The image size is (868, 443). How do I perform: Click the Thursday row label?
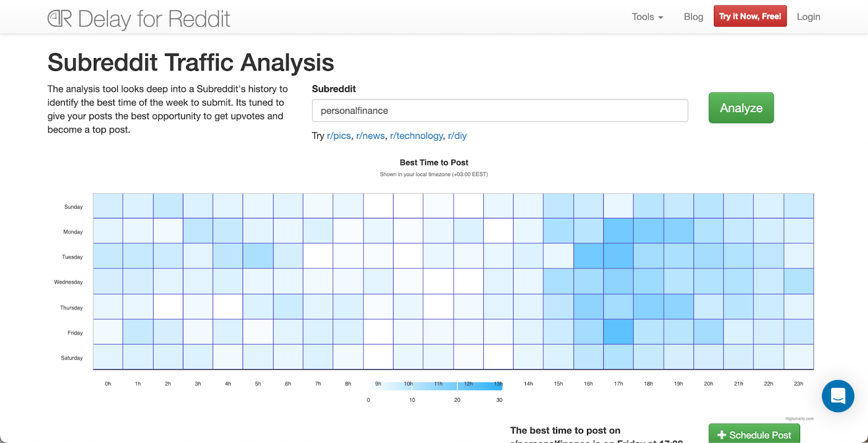tap(71, 308)
